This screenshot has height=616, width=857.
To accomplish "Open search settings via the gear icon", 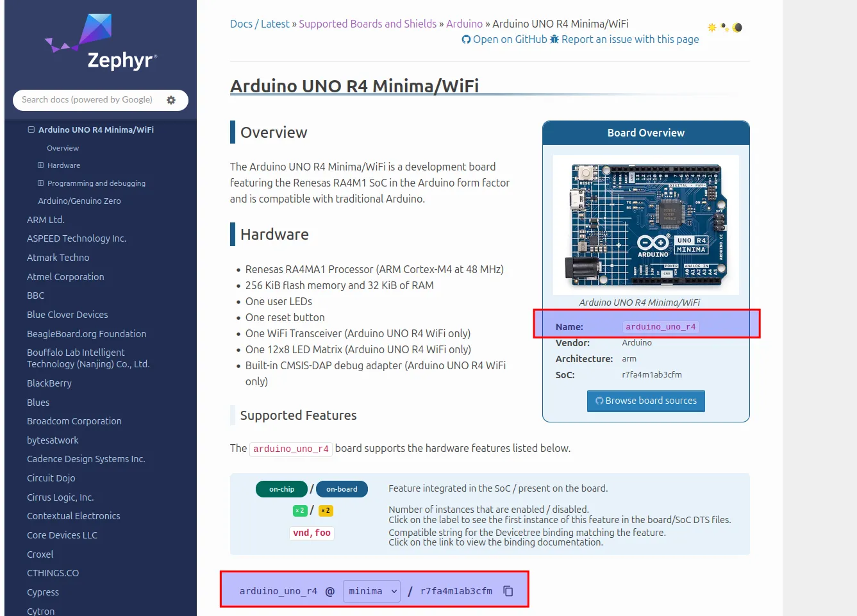I will pos(171,100).
